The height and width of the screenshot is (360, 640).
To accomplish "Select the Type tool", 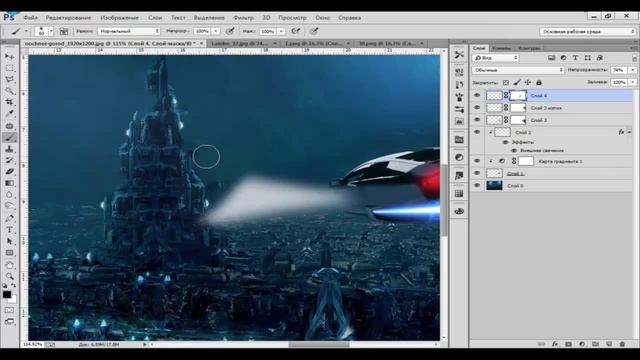I will [x=9, y=230].
